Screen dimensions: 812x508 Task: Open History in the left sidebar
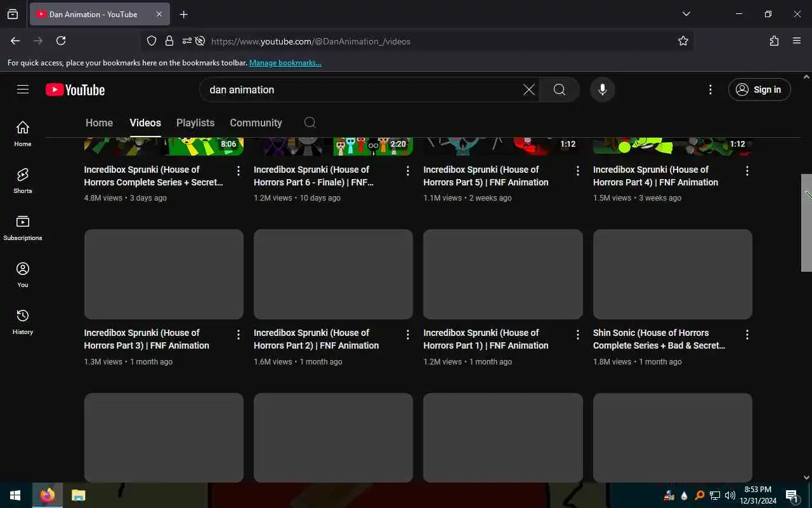coord(23,321)
